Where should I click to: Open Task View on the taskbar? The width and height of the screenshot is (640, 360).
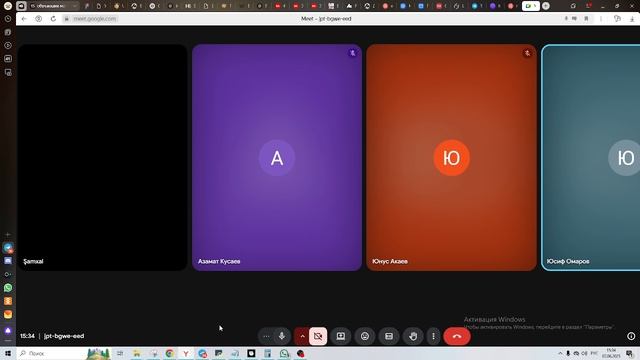point(120,353)
